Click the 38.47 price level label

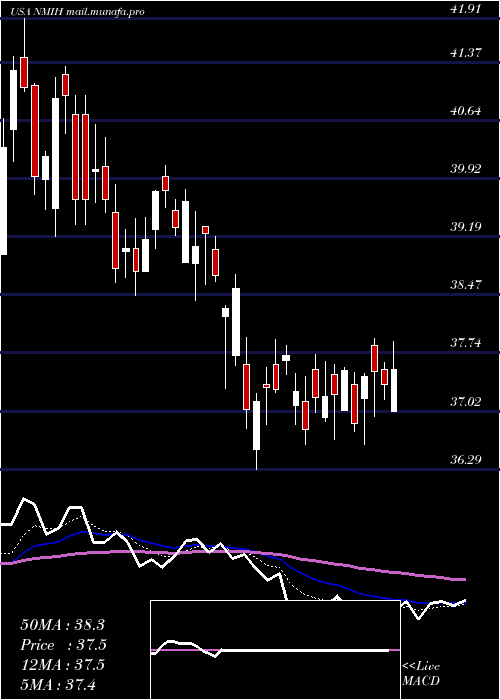(466, 285)
